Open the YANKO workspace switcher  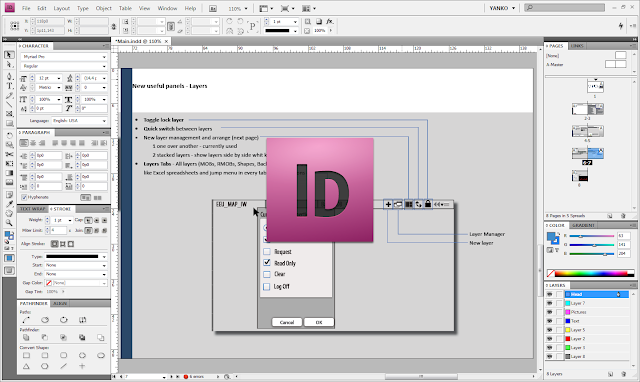coord(502,8)
